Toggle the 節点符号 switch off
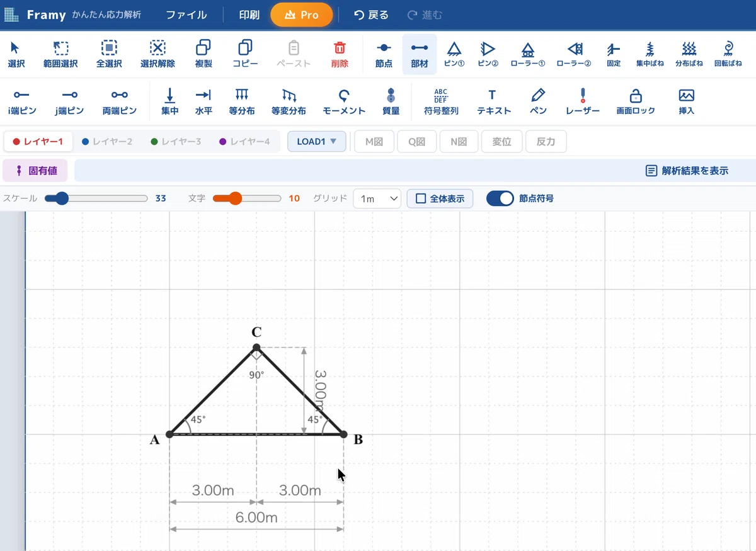This screenshot has width=756, height=551. click(501, 198)
